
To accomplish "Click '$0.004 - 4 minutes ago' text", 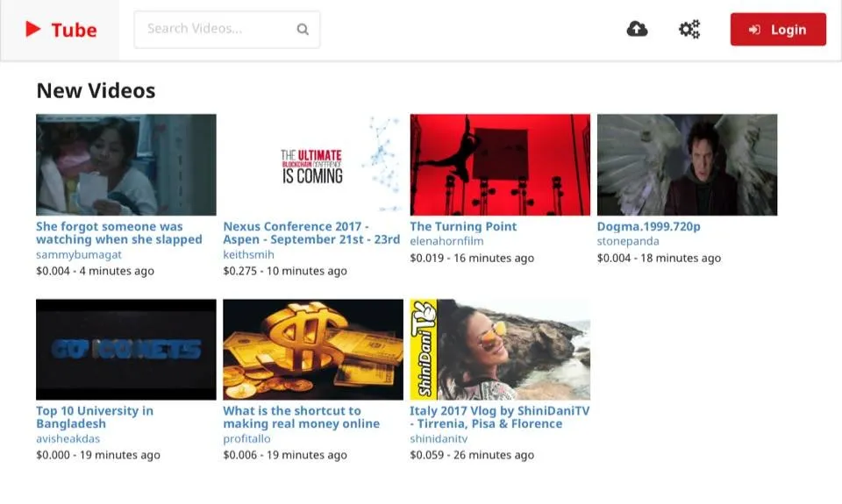I will (95, 271).
